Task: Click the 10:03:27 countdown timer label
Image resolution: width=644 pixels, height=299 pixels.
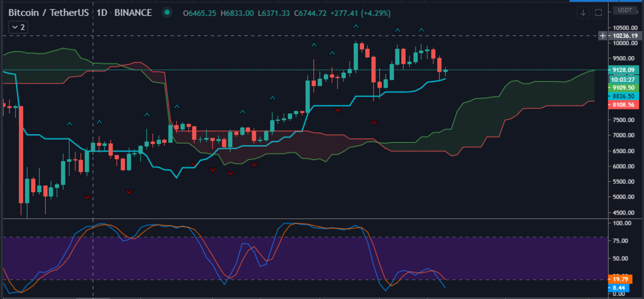Action: point(625,79)
